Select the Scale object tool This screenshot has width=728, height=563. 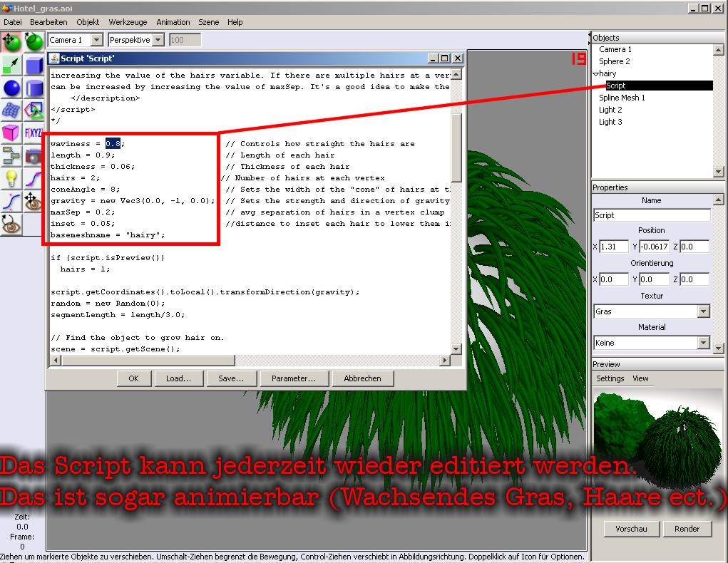(11, 65)
